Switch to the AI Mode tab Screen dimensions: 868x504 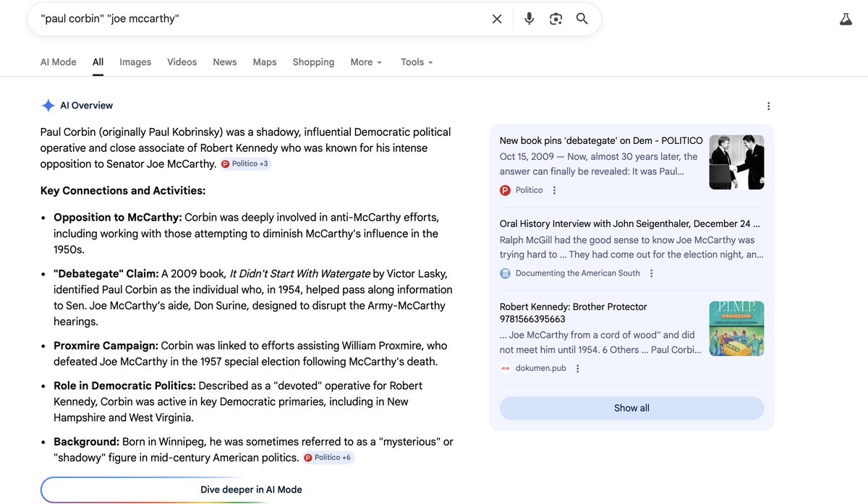tap(58, 62)
